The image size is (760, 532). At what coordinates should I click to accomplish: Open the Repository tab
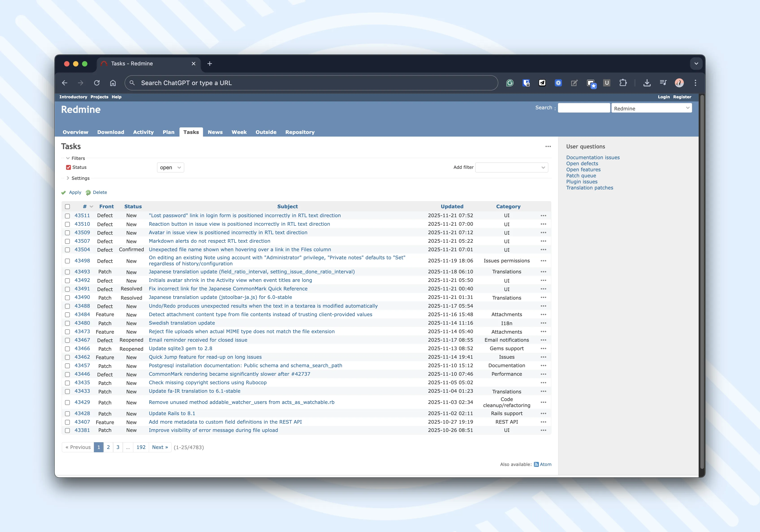tap(300, 132)
